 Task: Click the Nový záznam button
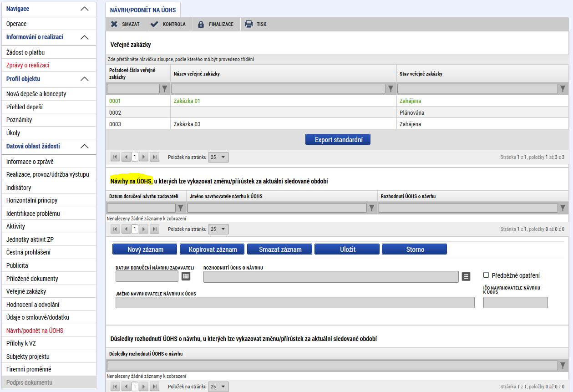click(x=145, y=249)
